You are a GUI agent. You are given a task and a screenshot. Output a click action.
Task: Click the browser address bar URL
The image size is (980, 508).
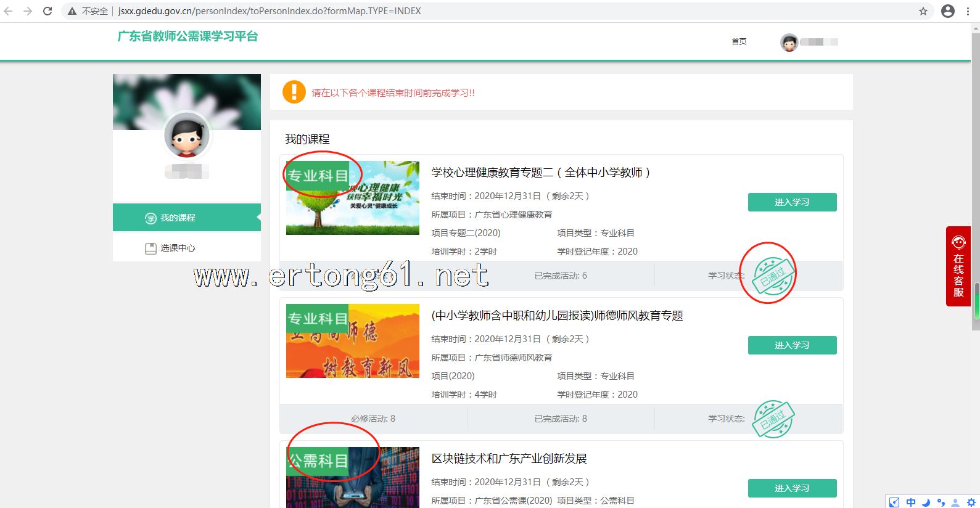point(270,11)
